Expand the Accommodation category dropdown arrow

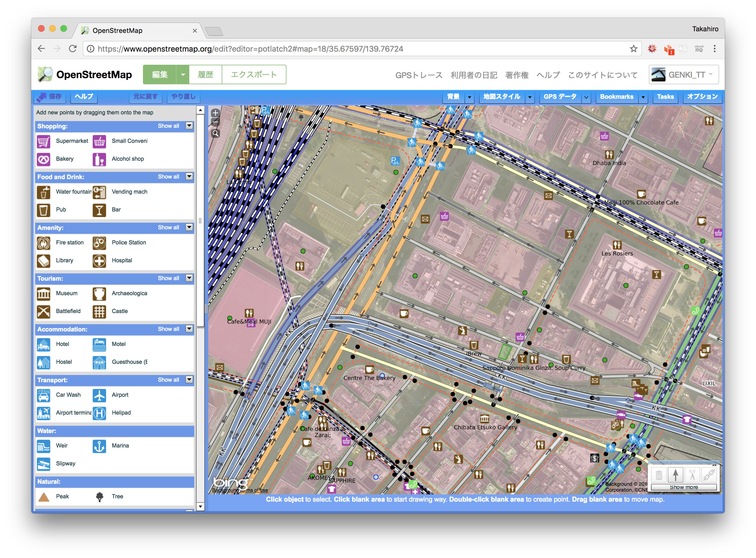[x=189, y=329]
